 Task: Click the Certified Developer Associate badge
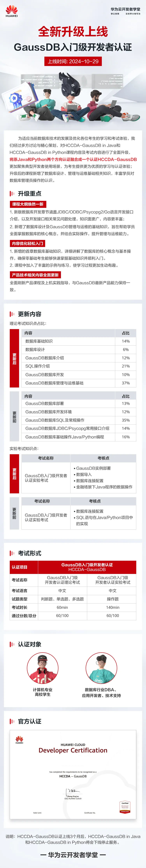[125, 807]
